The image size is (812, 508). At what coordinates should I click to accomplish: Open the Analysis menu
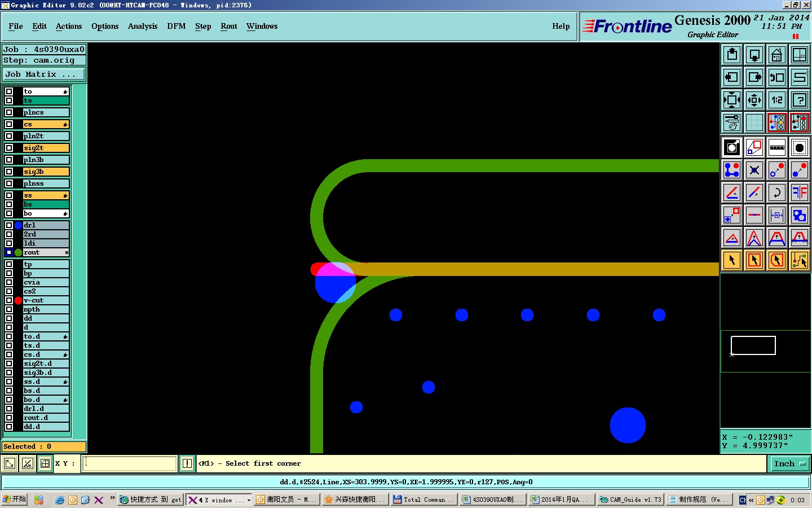tap(143, 26)
